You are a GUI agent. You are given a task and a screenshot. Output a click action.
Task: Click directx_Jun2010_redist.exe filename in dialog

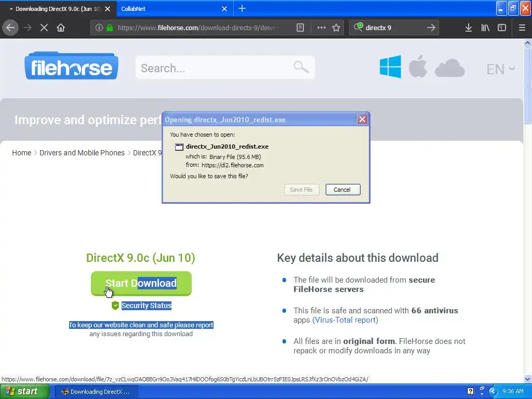tap(227, 147)
